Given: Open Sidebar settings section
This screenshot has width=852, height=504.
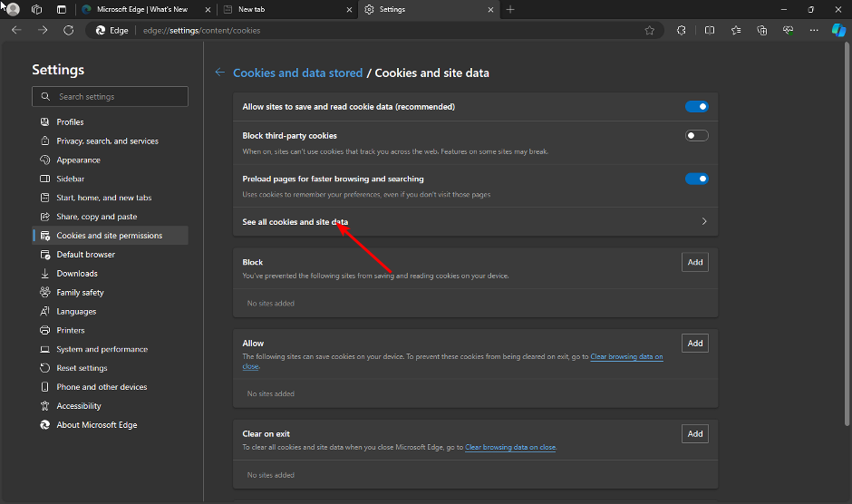Looking at the screenshot, I should pos(111,179).
